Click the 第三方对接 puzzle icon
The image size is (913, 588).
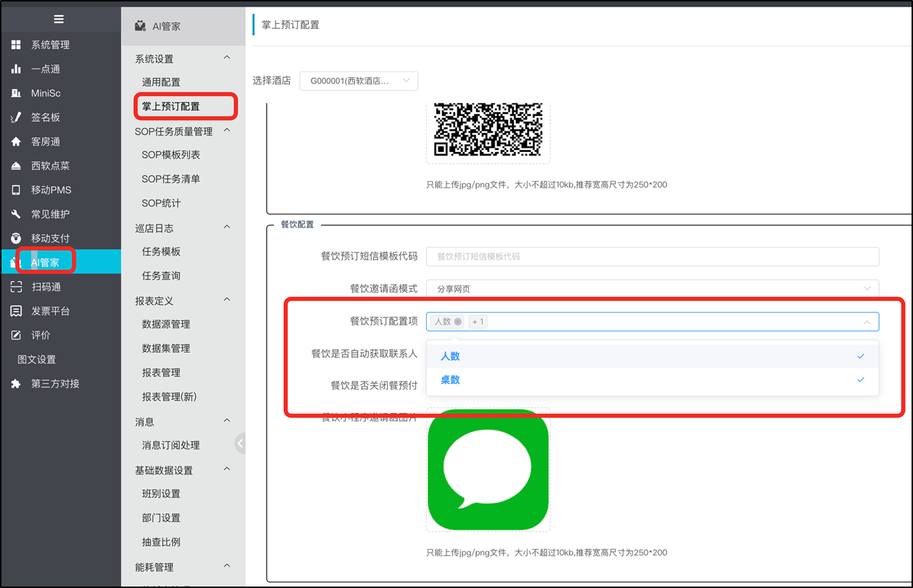pyautogui.click(x=16, y=384)
